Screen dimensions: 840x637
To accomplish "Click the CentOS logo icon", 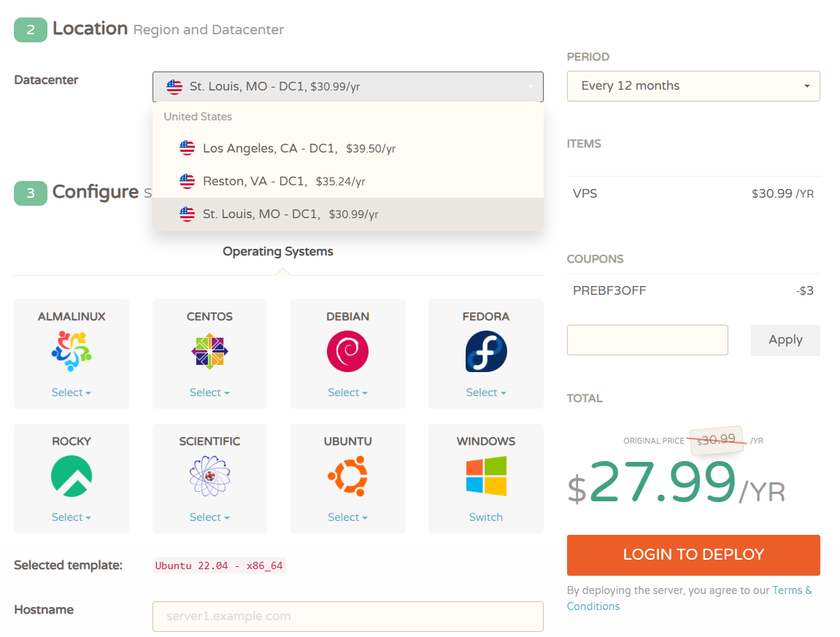I will 209,351.
